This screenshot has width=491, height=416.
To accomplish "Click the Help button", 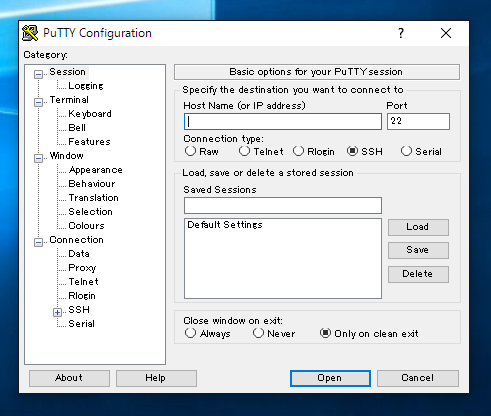I will pyautogui.click(x=156, y=378).
